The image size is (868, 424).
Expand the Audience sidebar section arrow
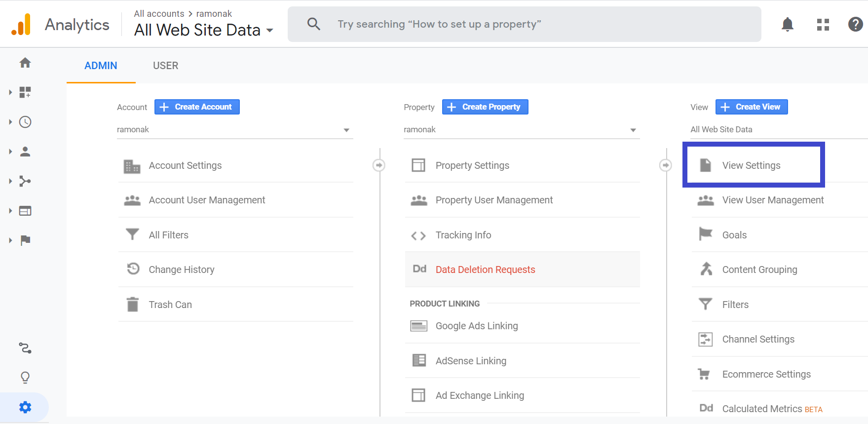[10, 152]
